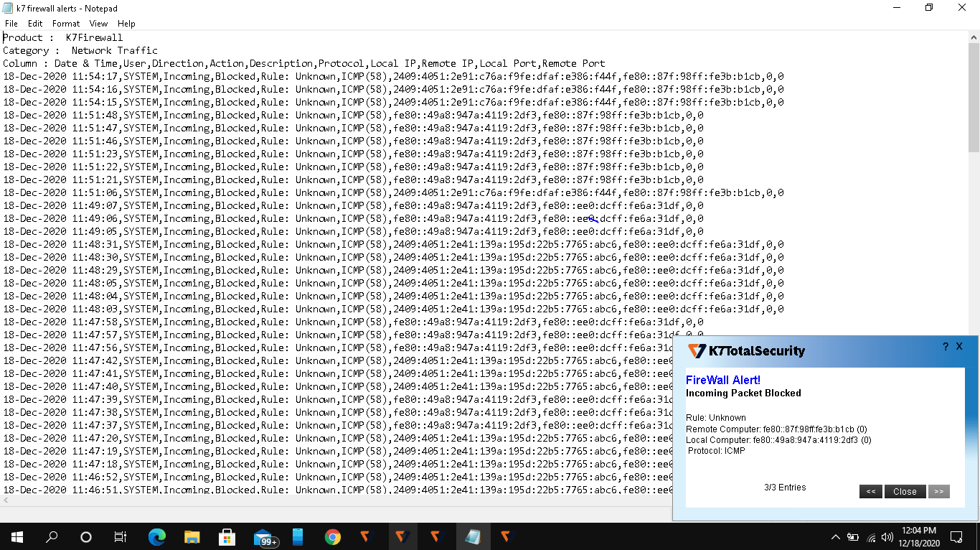Launch Cortana from the taskbar
This screenshot has width=980, height=550.
click(86, 536)
